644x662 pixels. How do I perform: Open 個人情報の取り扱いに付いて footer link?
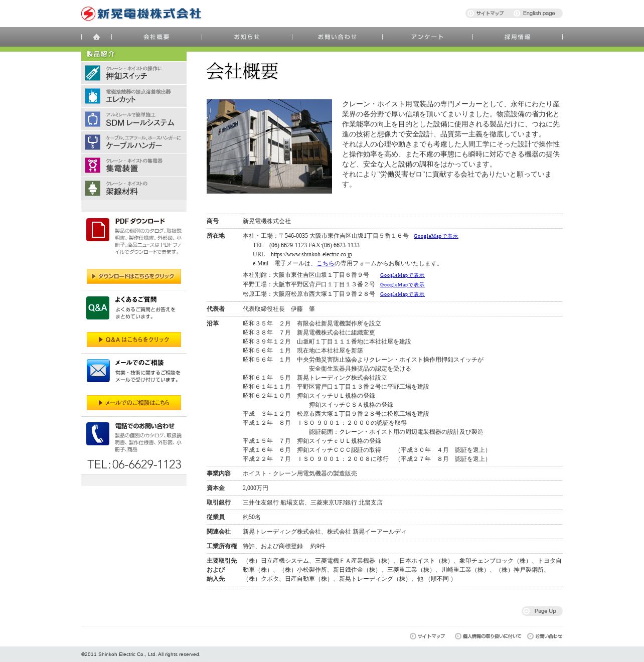pyautogui.click(x=492, y=636)
